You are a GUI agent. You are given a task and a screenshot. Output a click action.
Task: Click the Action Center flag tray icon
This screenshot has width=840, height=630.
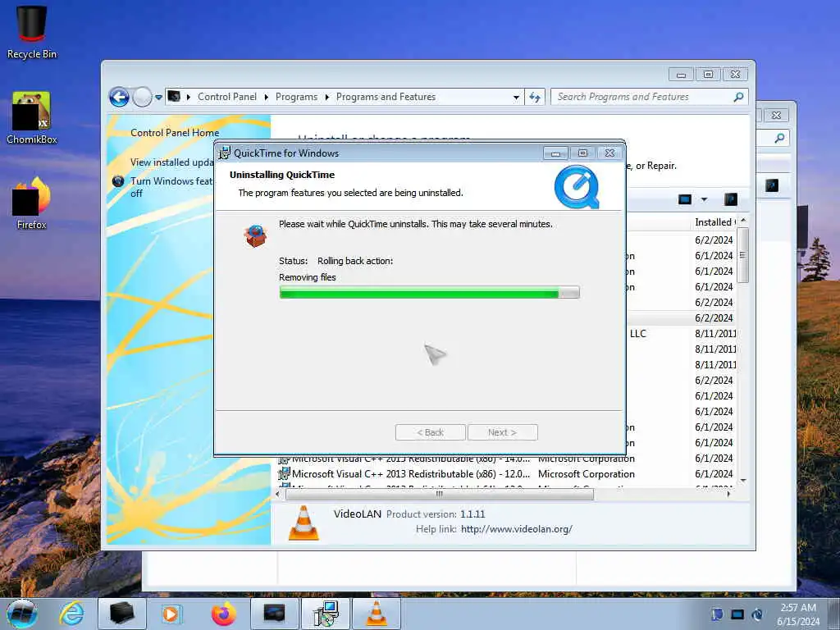click(x=717, y=614)
